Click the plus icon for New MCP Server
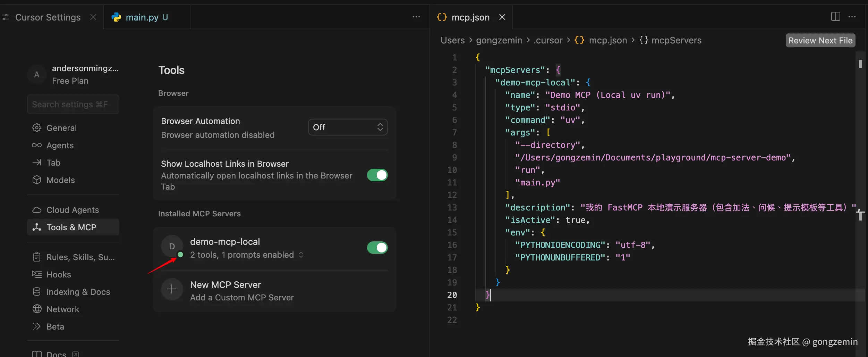 172,289
